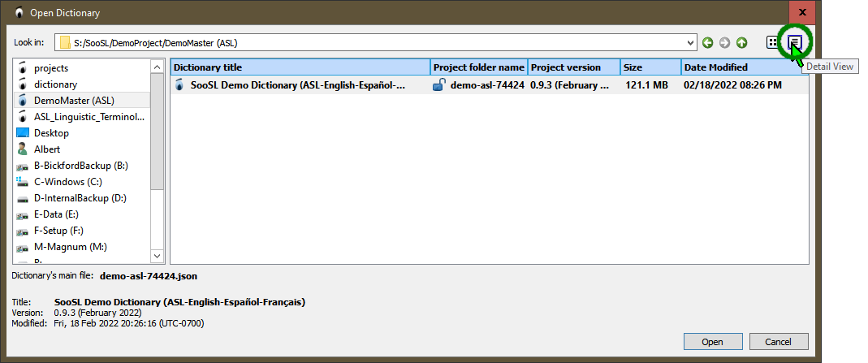Click the B-BickfordBackup drive icon
Screen dimensions: 868x363
point(23,166)
